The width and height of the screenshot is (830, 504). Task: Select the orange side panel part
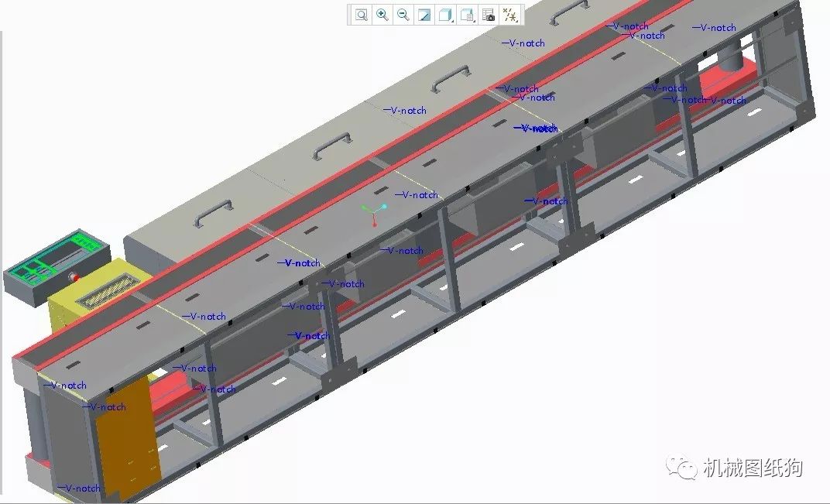pos(129,439)
